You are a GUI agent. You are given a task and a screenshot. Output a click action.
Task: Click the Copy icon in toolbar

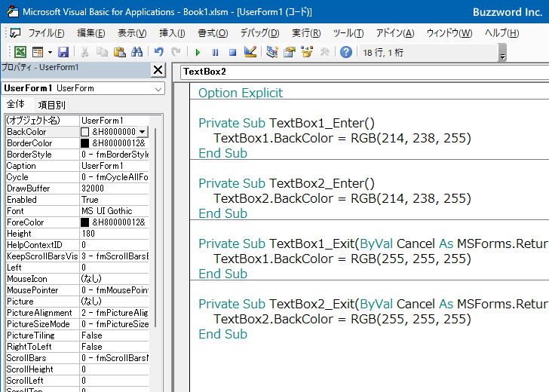pos(103,52)
